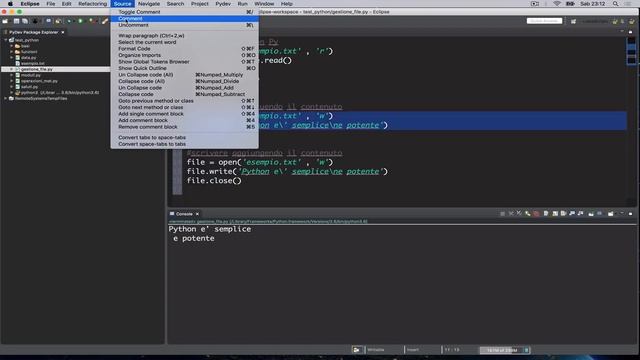
Task: Expand the gestione_file.py tree node
Action: tap(12, 69)
